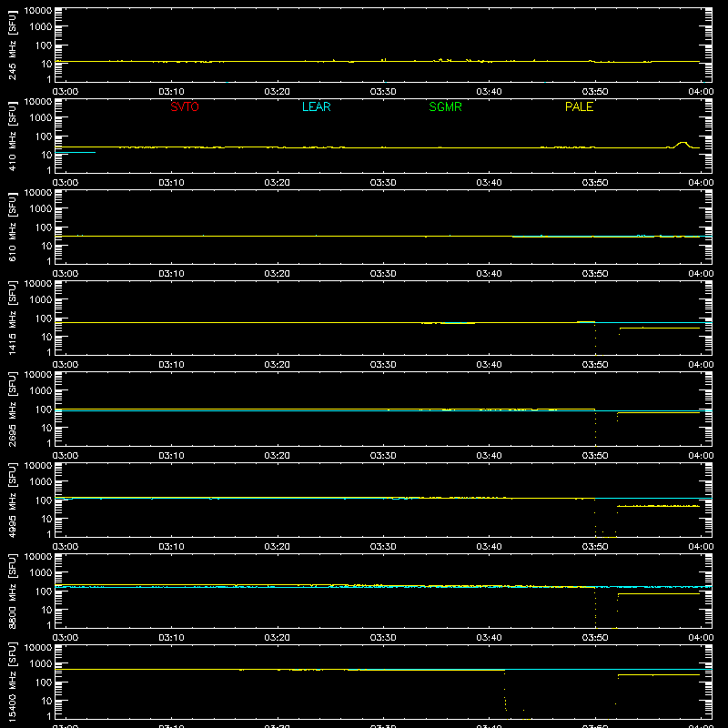Image resolution: width=728 pixels, height=728 pixels.
Task: Click 03:20 time label under 4995 MHz plot
Action: [x=278, y=547]
